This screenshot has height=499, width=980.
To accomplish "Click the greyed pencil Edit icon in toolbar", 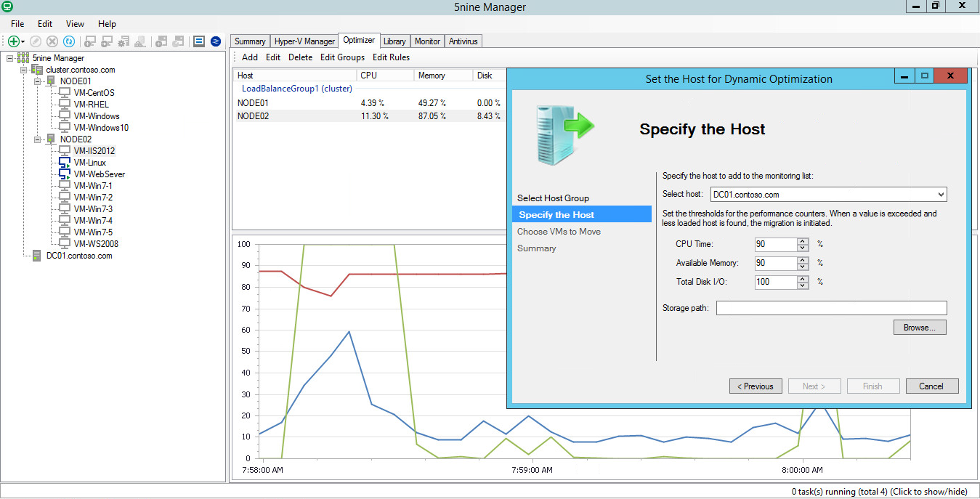I will (x=36, y=41).
